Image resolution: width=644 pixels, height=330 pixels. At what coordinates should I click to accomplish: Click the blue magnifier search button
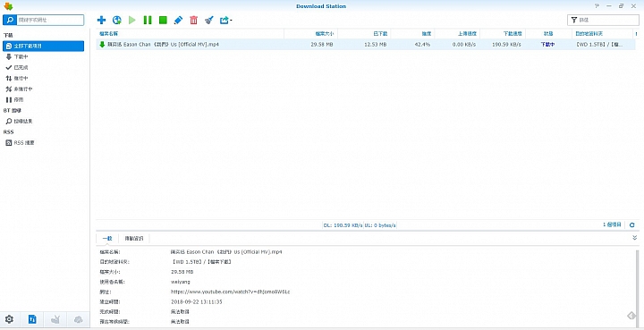coord(10,20)
